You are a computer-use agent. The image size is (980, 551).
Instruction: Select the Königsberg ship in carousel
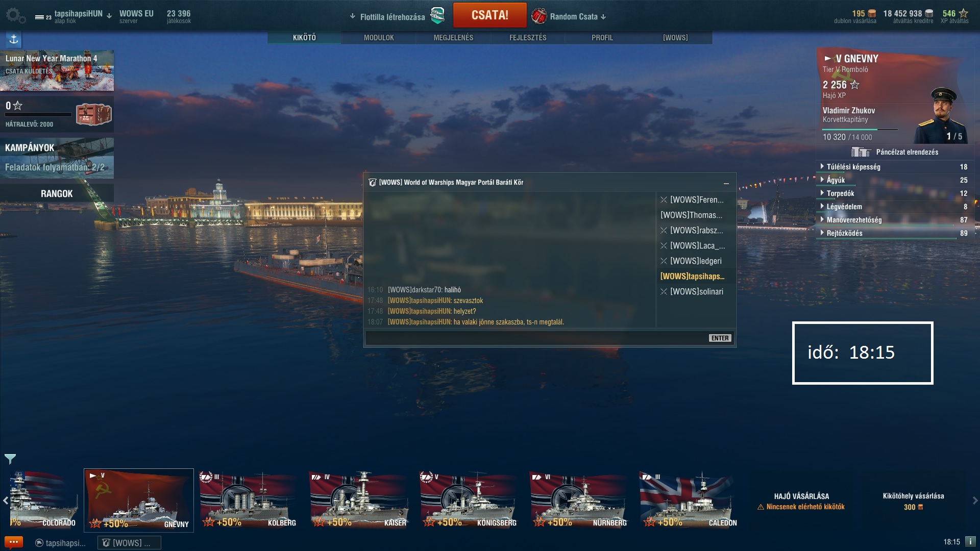(x=469, y=500)
